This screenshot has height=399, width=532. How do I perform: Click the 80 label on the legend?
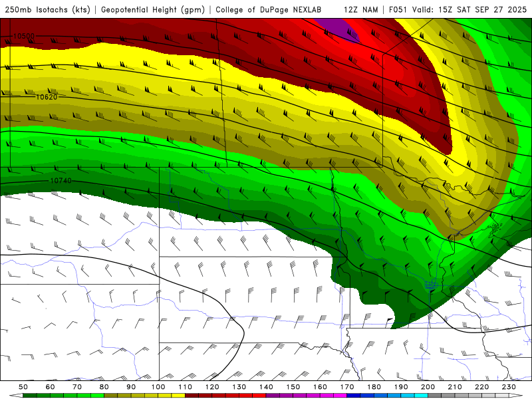(104, 387)
